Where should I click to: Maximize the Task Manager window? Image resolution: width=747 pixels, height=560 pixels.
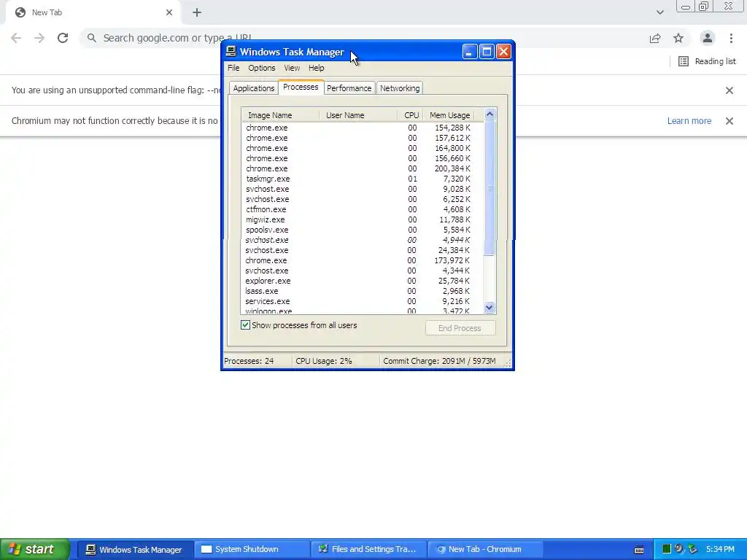(x=487, y=52)
